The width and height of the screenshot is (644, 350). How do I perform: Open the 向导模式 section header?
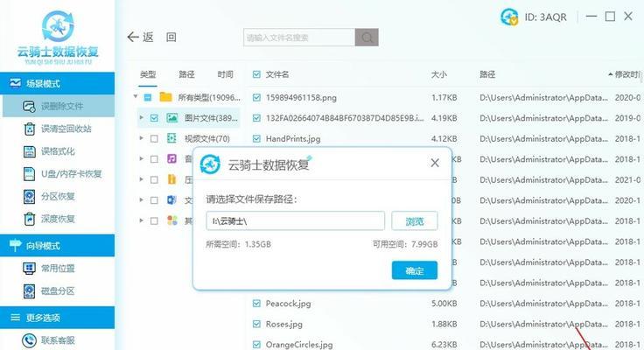[58, 246]
